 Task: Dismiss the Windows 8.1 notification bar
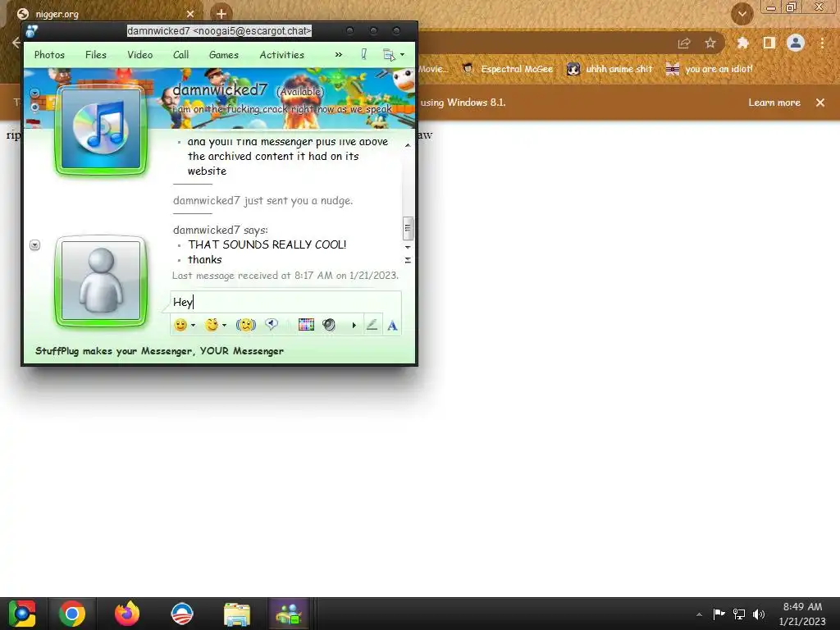coord(820,103)
